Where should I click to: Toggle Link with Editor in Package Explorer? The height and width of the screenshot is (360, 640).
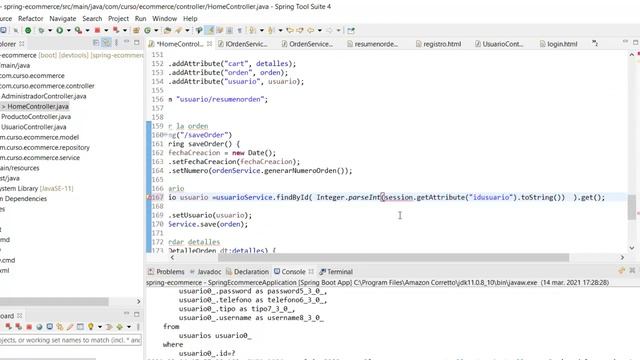(106, 42)
